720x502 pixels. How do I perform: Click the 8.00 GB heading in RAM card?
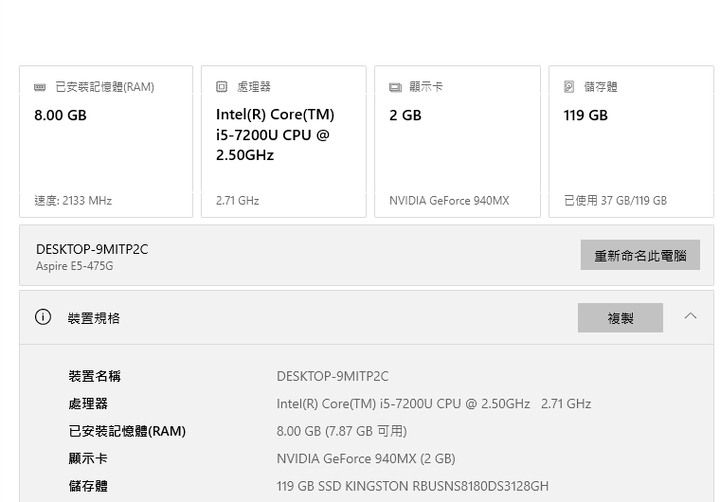point(61,115)
